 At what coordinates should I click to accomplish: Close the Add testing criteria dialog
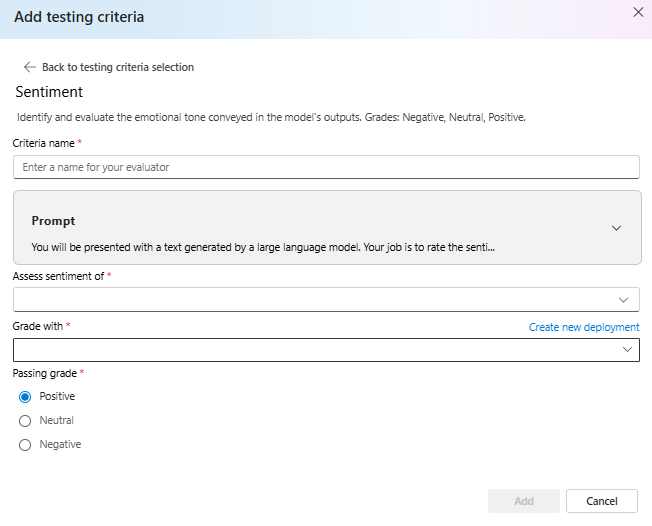pos(638,12)
